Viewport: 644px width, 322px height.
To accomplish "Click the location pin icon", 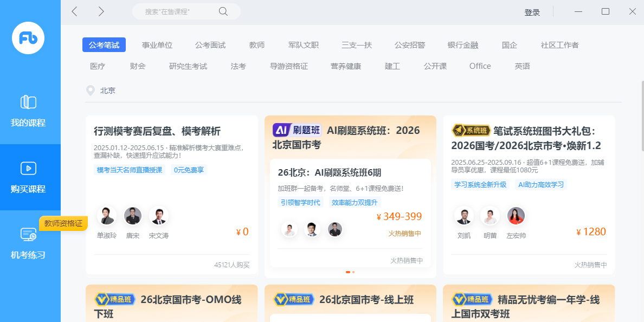I will point(90,91).
